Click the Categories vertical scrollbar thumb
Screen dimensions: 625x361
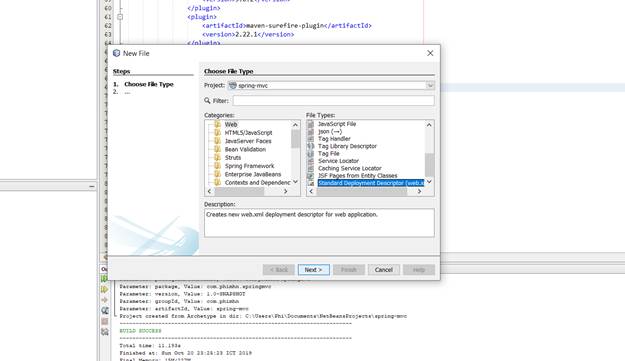(295, 139)
